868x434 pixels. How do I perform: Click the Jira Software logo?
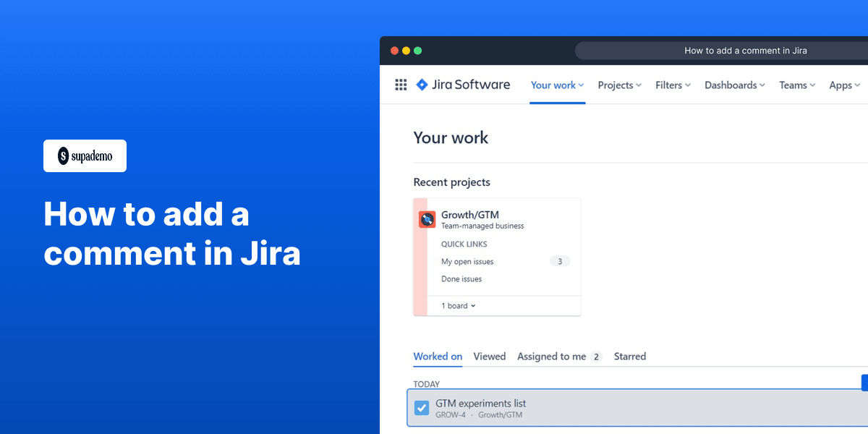463,85
